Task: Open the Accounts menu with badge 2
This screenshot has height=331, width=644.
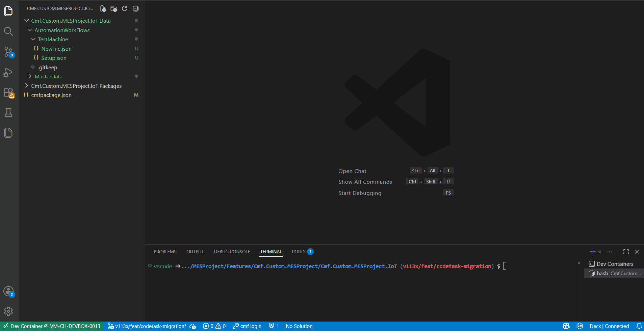Action: point(8,291)
